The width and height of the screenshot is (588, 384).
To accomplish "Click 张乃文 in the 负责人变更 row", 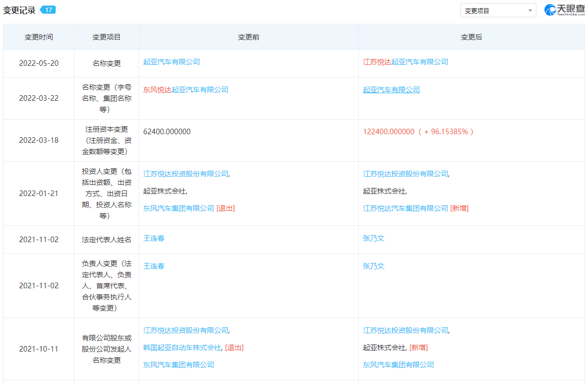I will coord(373,266).
